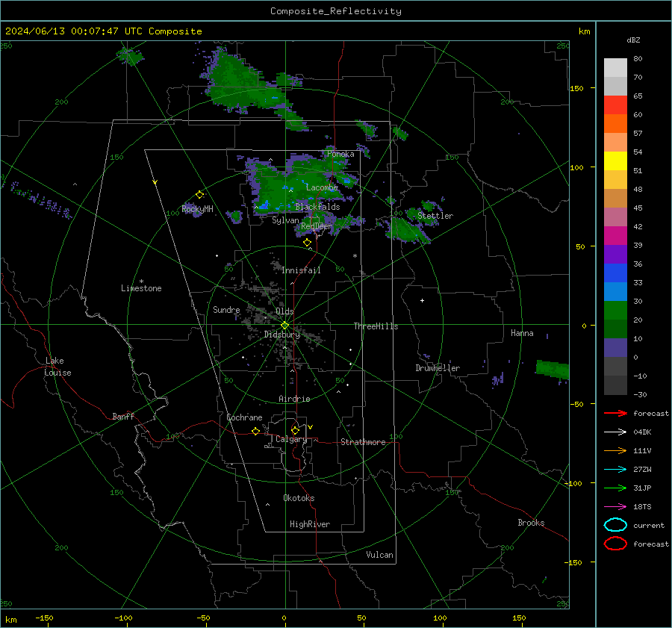Viewport: 672px width, 628px height.
Task: Click the Brooks label
Action: point(531,523)
